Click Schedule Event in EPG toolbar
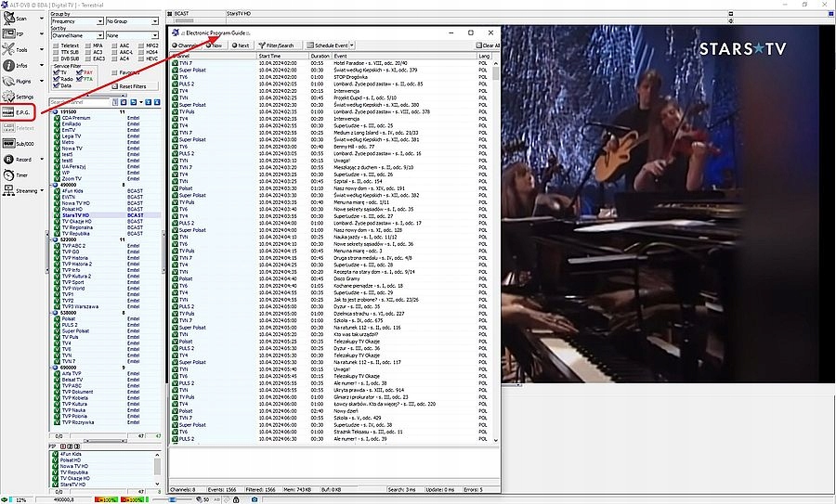The width and height of the screenshot is (836, 504). coord(328,45)
